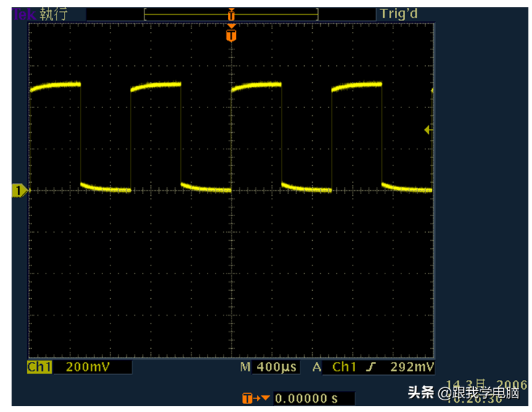
Task: Click the orange trigger position T marker
Action: pos(232,33)
